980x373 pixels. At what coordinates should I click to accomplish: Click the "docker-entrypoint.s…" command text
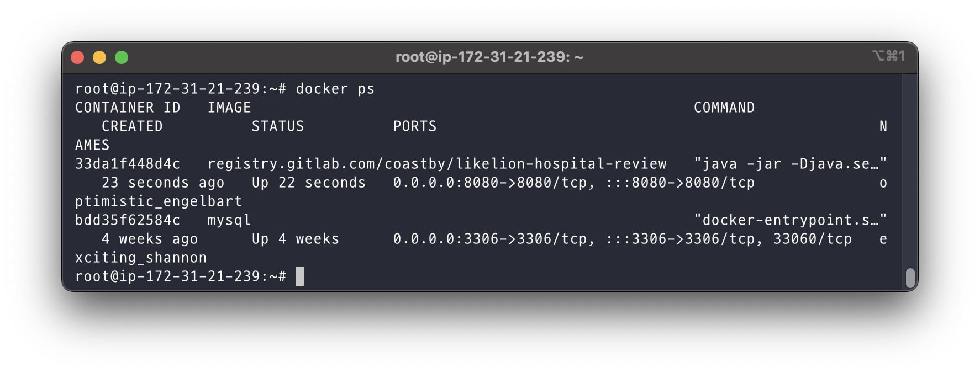pyautogui.click(x=790, y=220)
